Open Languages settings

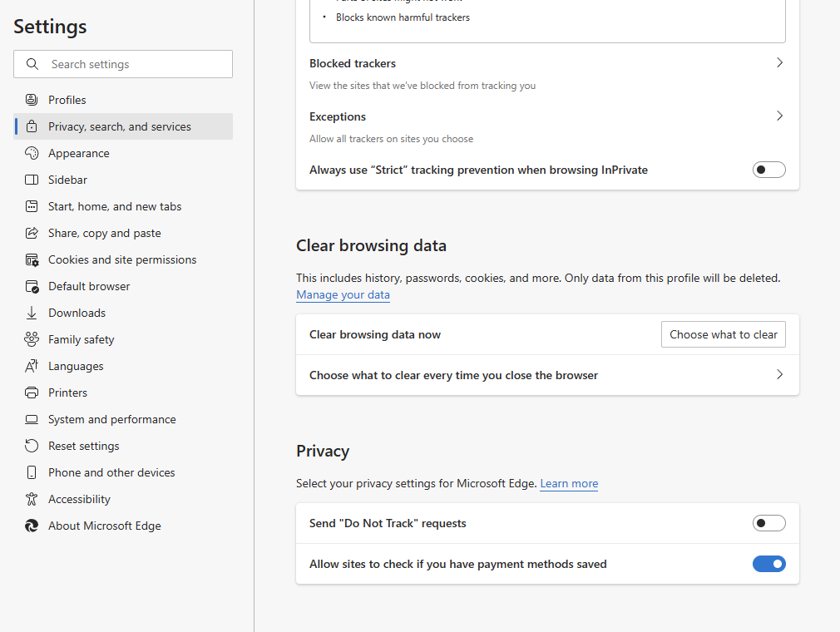click(x=123, y=367)
